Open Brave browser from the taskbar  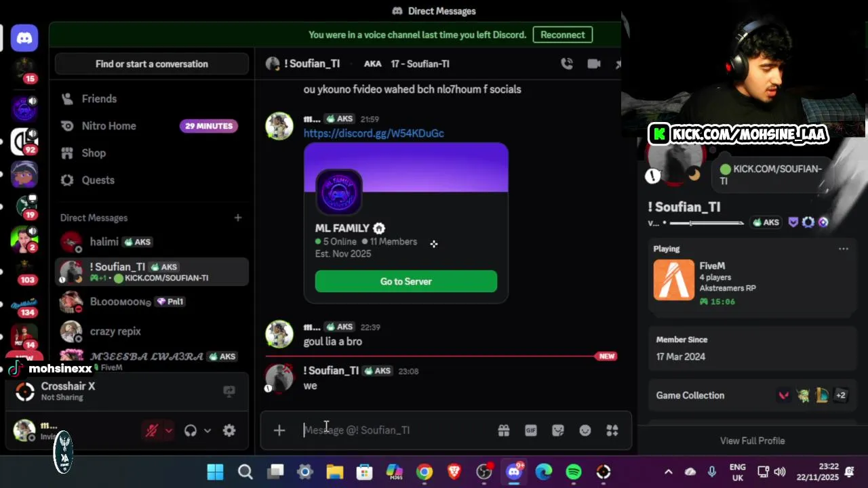(x=454, y=472)
